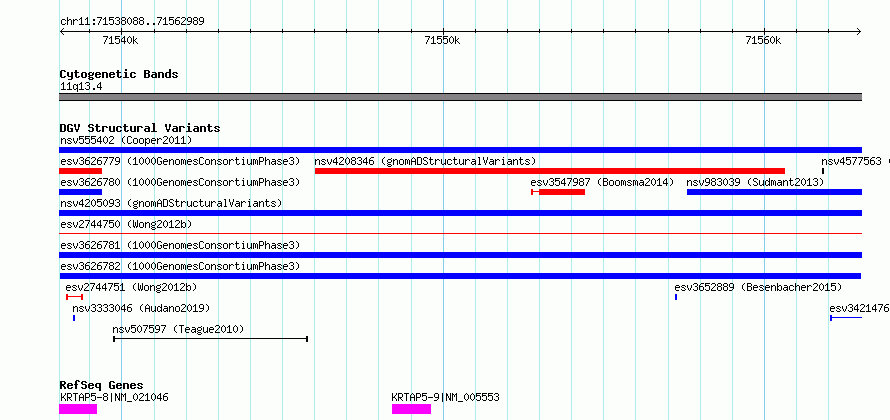Click the black tick under nsv4577563
Viewport: 890px width, 420px height.
pyautogui.click(x=823, y=171)
